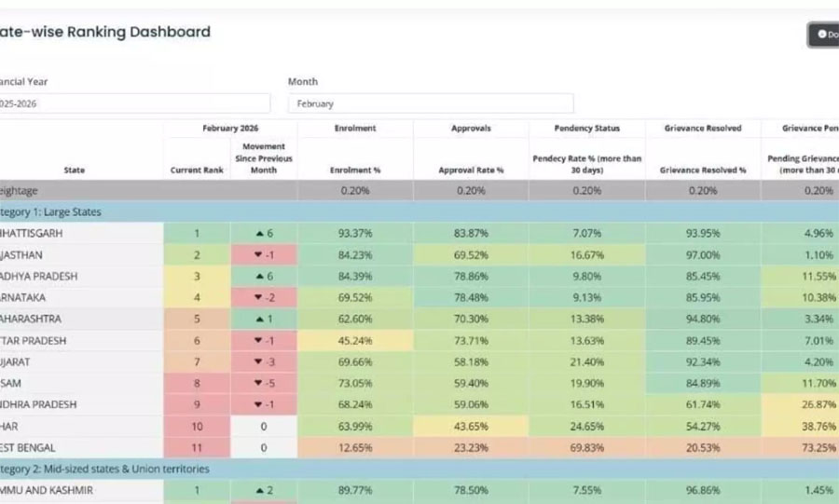The image size is (839, 504).
Task: Click the Current Rank column header
Action: pos(197,170)
